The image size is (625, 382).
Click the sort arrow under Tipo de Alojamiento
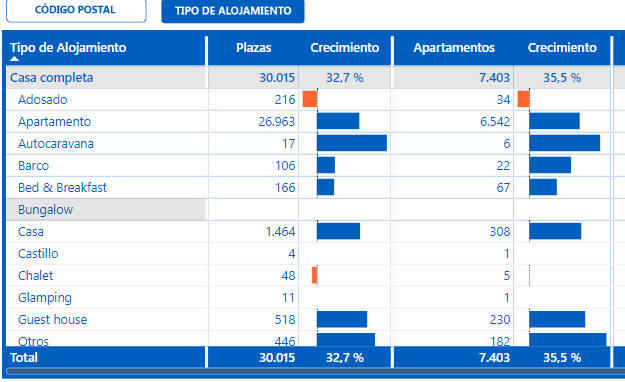(14, 59)
